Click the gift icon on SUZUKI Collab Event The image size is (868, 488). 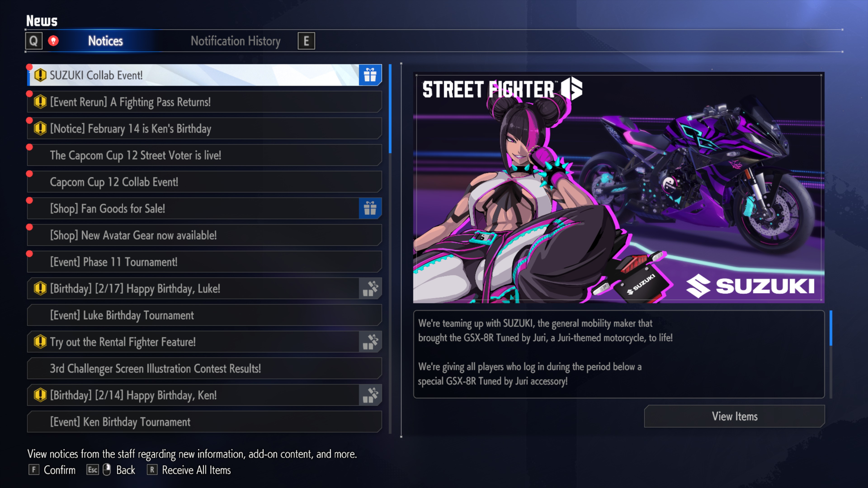coord(370,75)
